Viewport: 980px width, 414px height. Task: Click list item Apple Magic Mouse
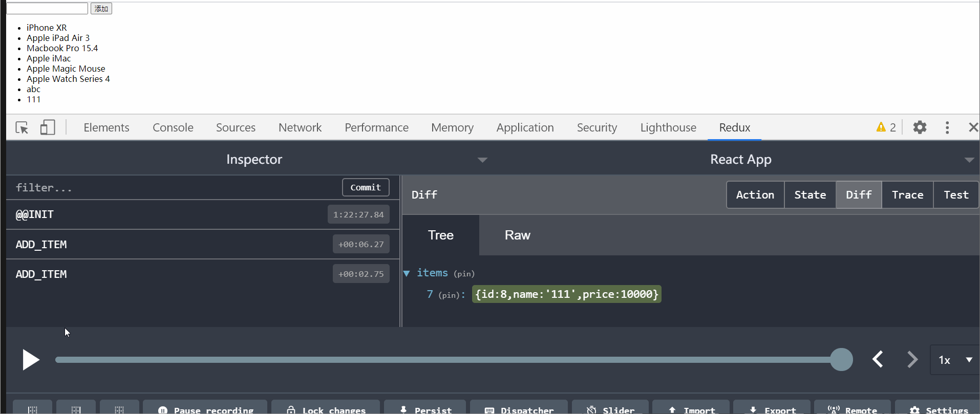pyautogui.click(x=66, y=69)
